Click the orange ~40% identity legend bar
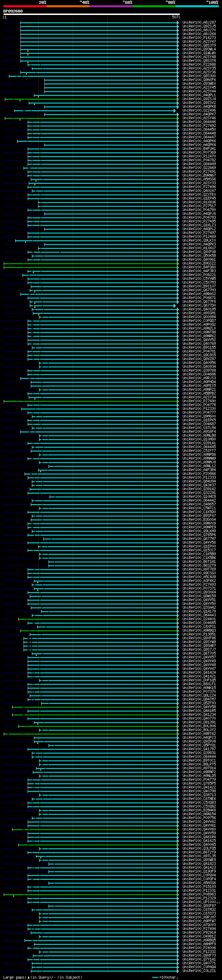 [x=68, y=6]
